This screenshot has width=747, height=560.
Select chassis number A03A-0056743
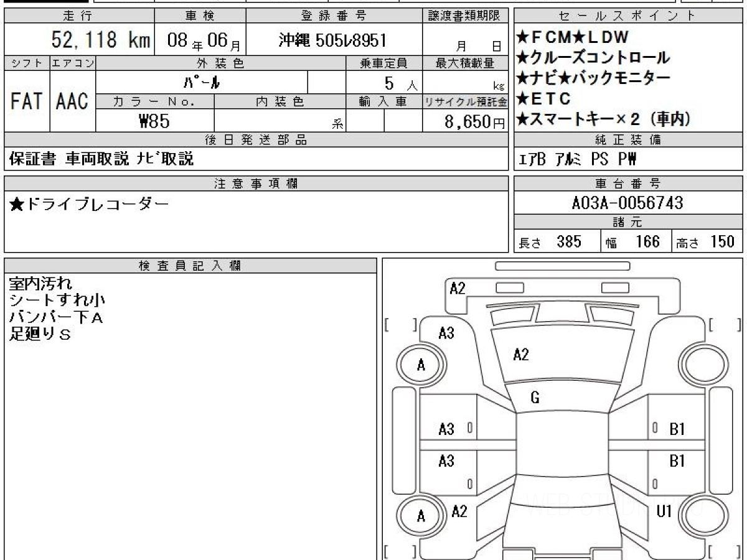627,203
